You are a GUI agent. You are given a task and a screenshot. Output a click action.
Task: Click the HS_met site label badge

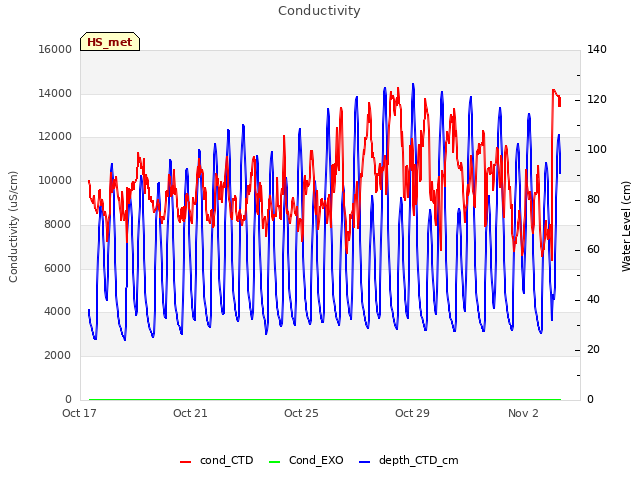(x=110, y=42)
